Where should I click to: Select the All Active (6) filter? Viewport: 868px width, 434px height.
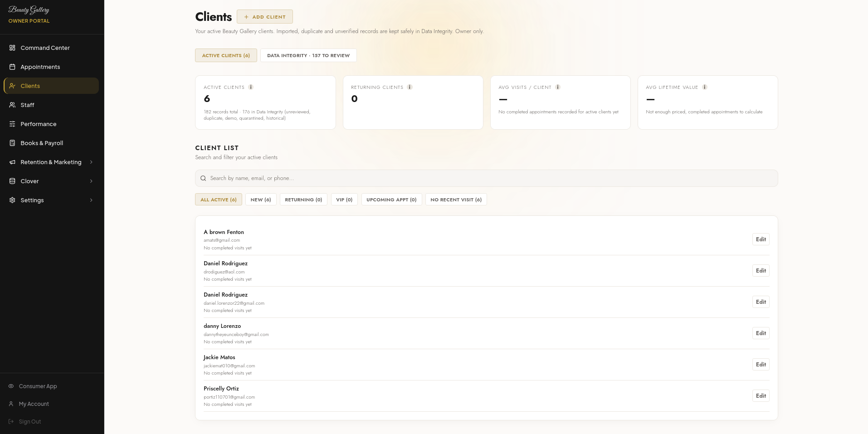pyautogui.click(x=219, y=200)
